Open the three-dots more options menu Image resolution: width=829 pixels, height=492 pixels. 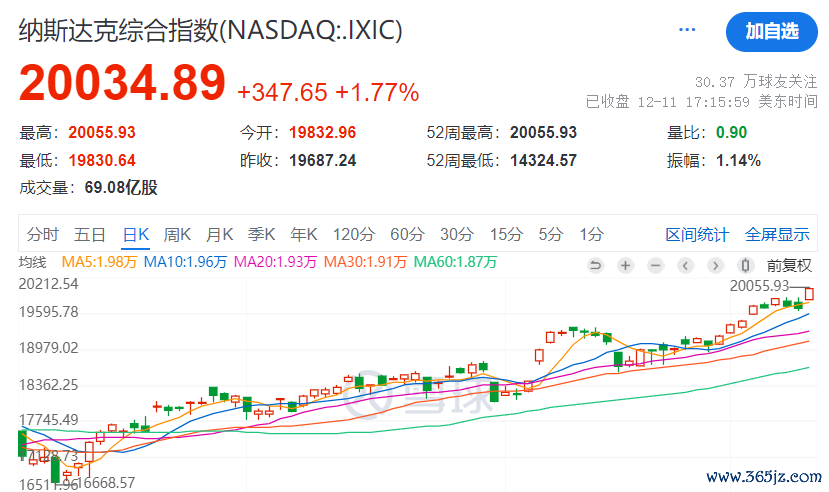click(x=687, y=30)
